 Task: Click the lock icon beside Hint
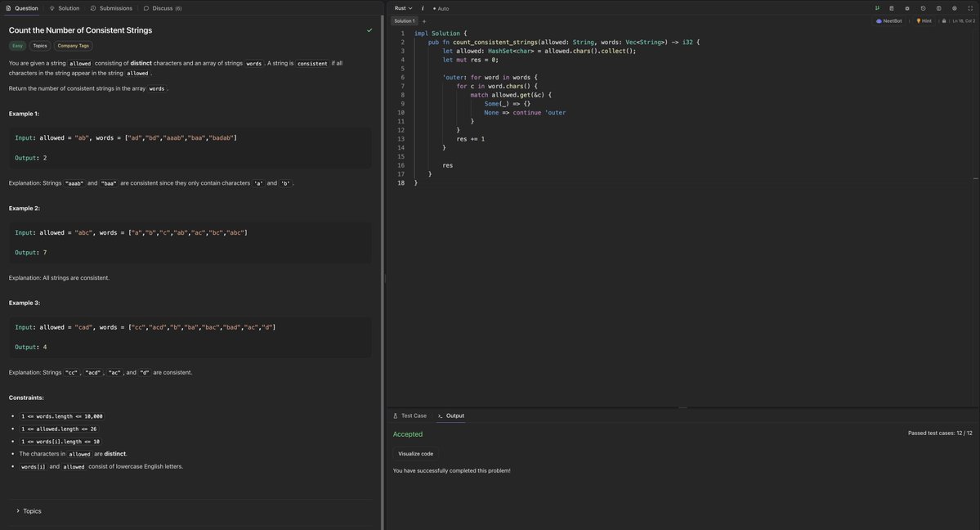944,20
